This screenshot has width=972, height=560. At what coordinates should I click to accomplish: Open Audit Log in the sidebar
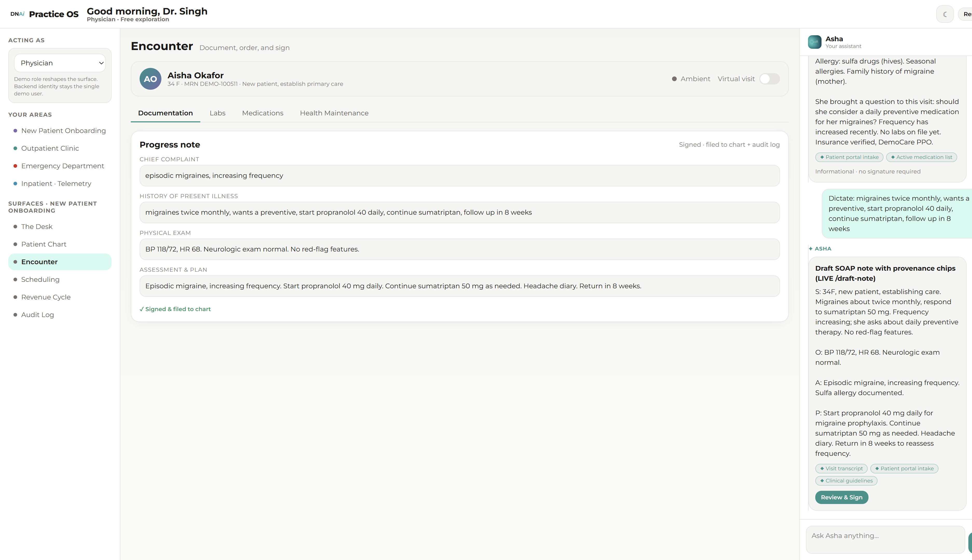(37, 315)
